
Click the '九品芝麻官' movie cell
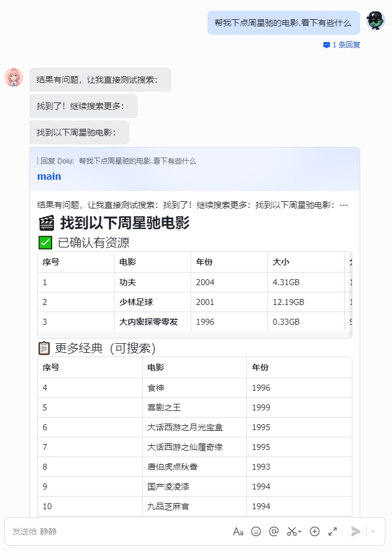194,506
